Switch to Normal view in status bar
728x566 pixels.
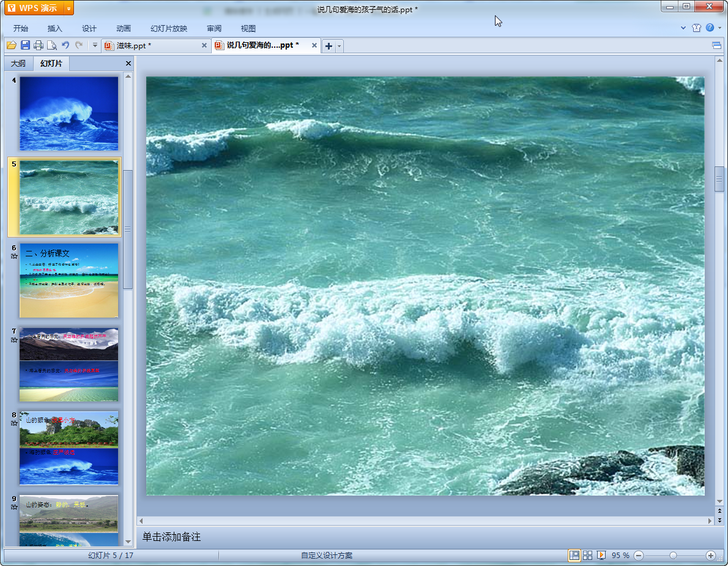tap(574, 555)
